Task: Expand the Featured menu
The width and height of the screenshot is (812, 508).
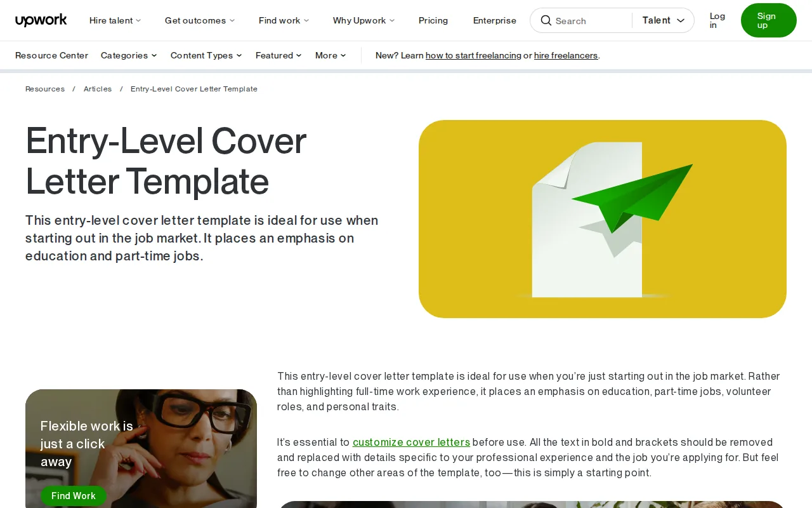Action: (278, 55)
